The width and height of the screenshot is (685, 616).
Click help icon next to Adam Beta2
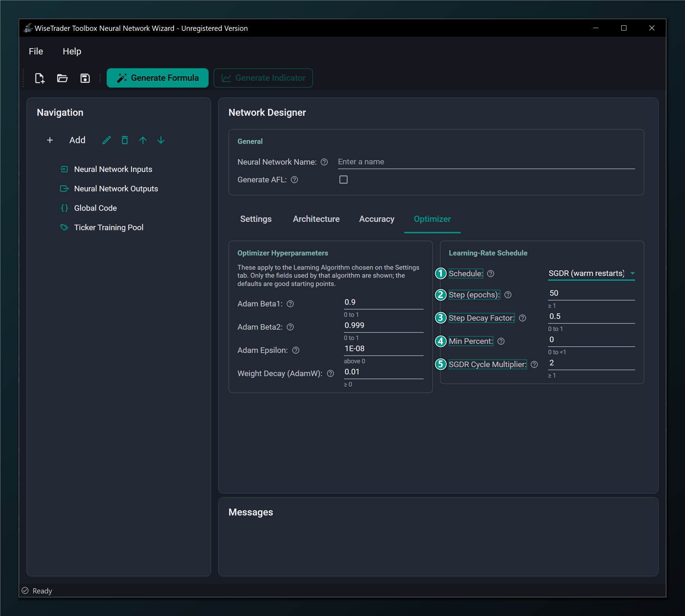pyautogui.click(x=291, y=327)
